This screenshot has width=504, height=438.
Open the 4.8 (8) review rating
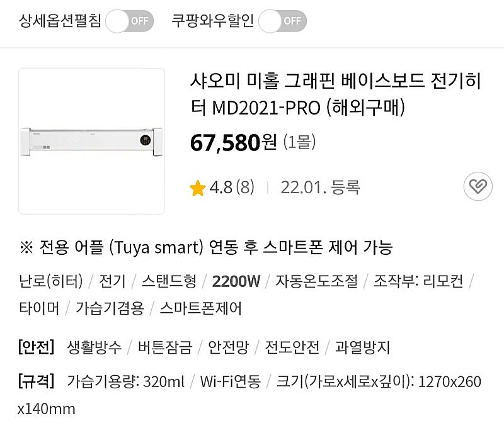[x=231, y=187]
